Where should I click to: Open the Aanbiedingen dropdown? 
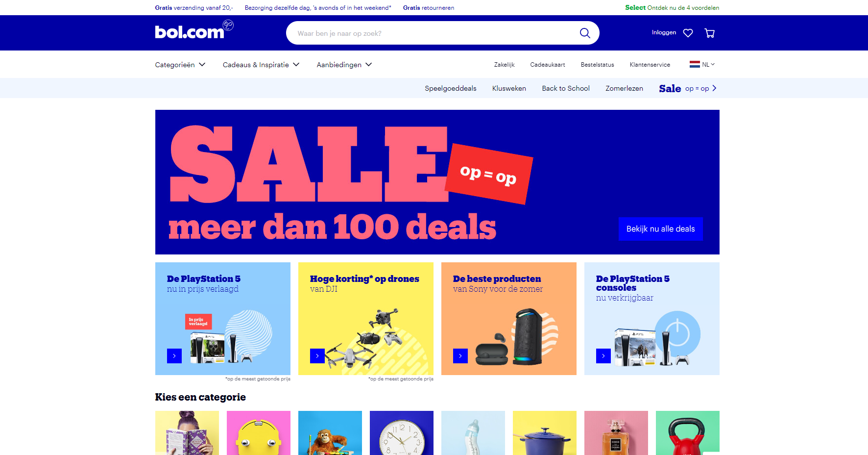(344, 65)
